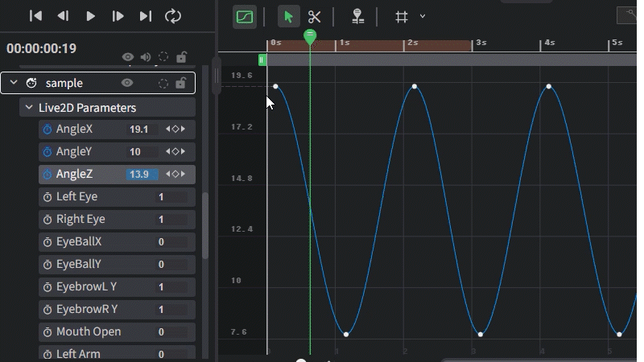
Task: Select the Mouth Open parameter label
Action: tap(89, 331)
